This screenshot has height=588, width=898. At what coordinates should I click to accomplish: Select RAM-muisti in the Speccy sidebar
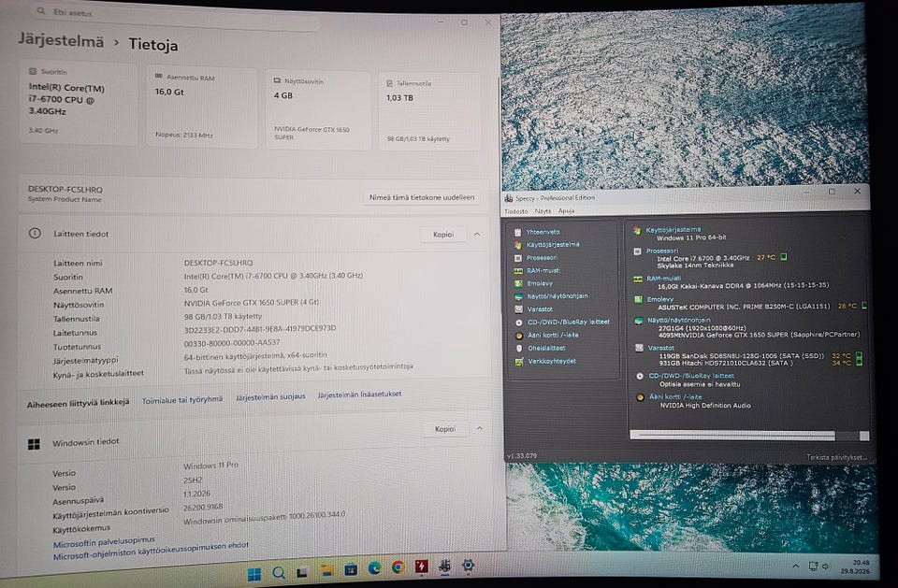pyautogui.click(x=543, y=271)
